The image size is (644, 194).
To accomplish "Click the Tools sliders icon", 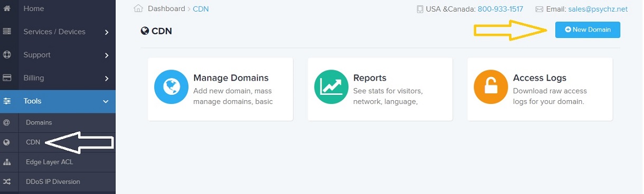I will (7, 101).
